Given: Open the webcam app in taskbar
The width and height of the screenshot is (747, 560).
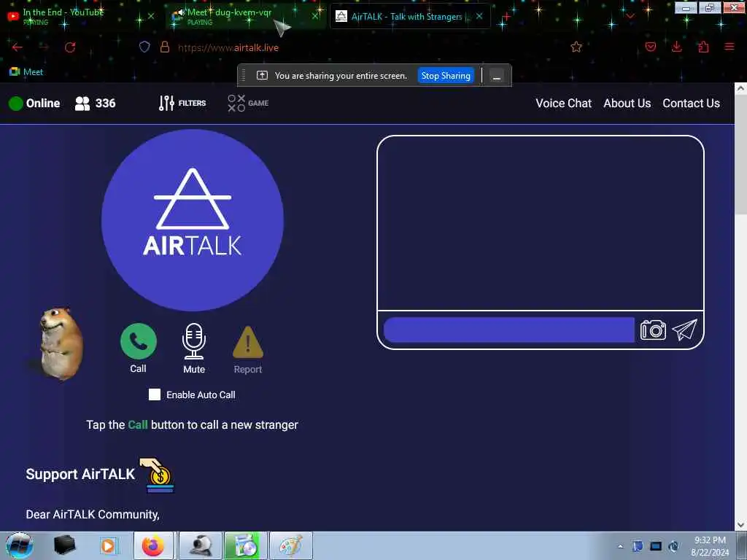Looking at the screenshot, I should click(x=201, y=545).
